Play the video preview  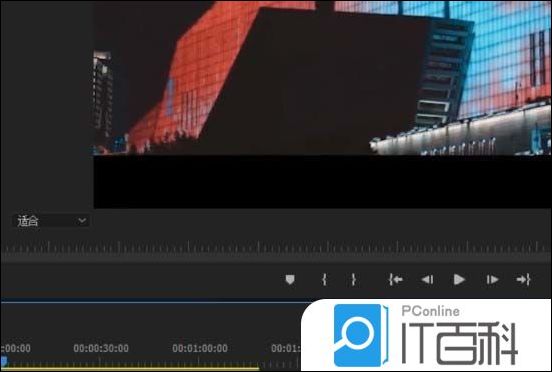pos(459,280)
